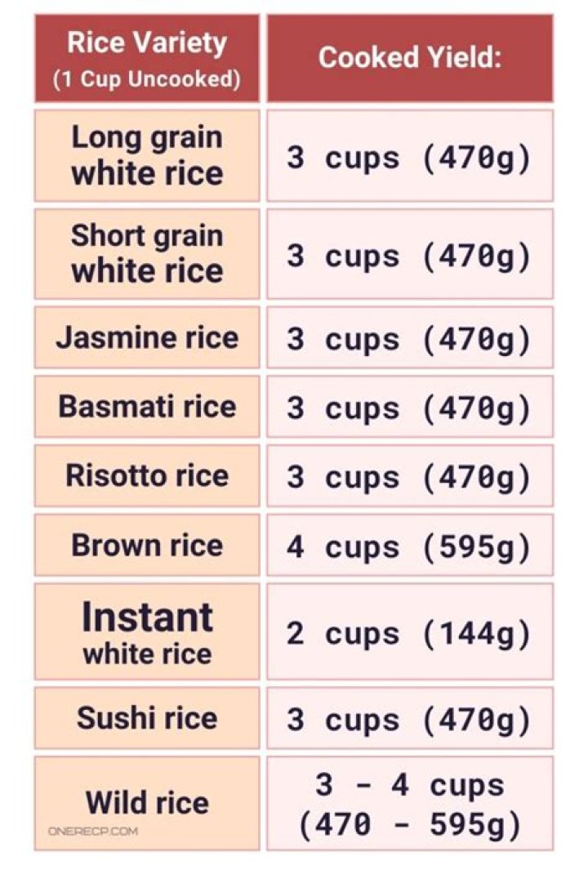Click the Rice Variety header cell
This screenshot has width=588, height=870.
[x=147, y=59]
